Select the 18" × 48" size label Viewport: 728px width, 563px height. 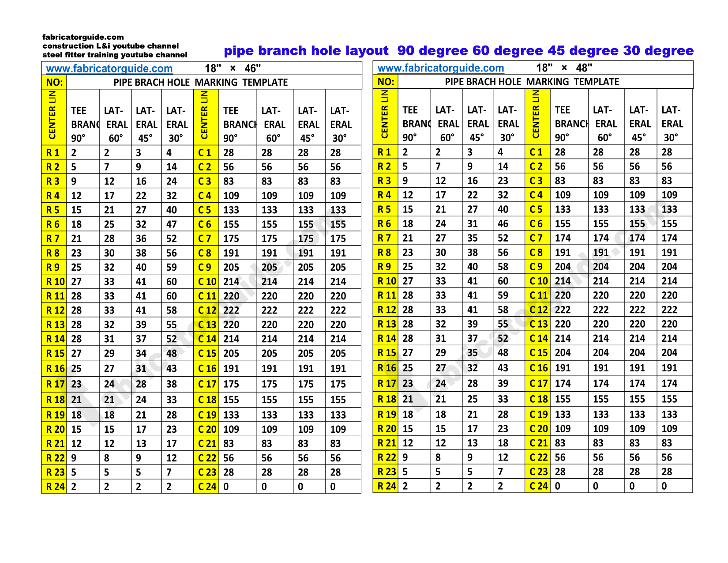click(x=564, y=68)
